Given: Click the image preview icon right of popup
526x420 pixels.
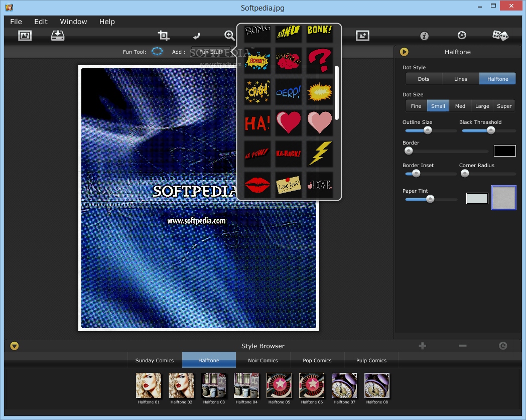Looking at the screenshot, I should coord(363,36).
